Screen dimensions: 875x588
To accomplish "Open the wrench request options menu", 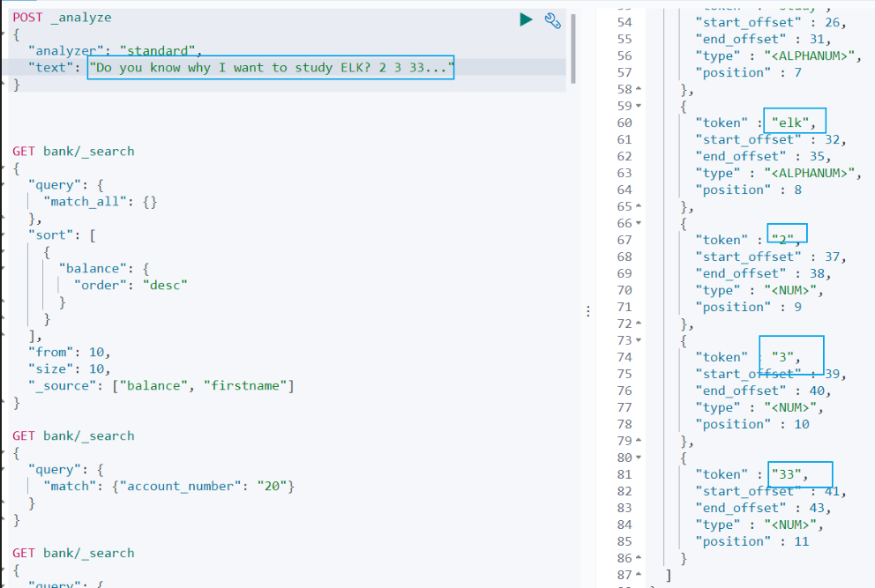I will pyautogui.click(x=552, y=20).
